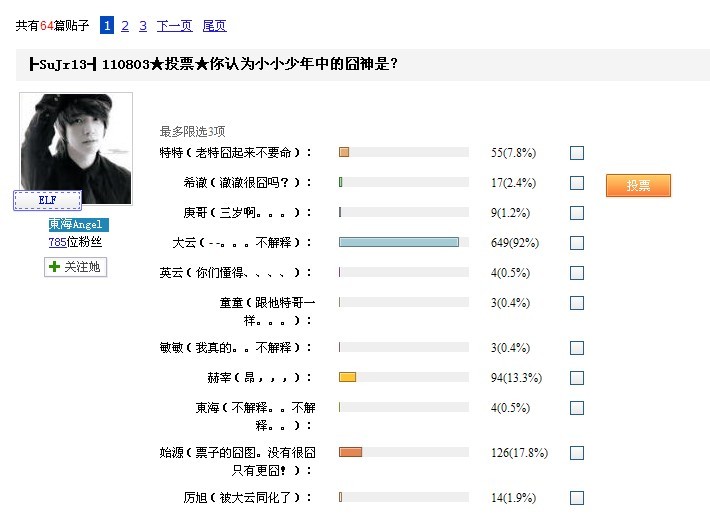View the 785 fans link
710x516 pixels.
[58, 242]
